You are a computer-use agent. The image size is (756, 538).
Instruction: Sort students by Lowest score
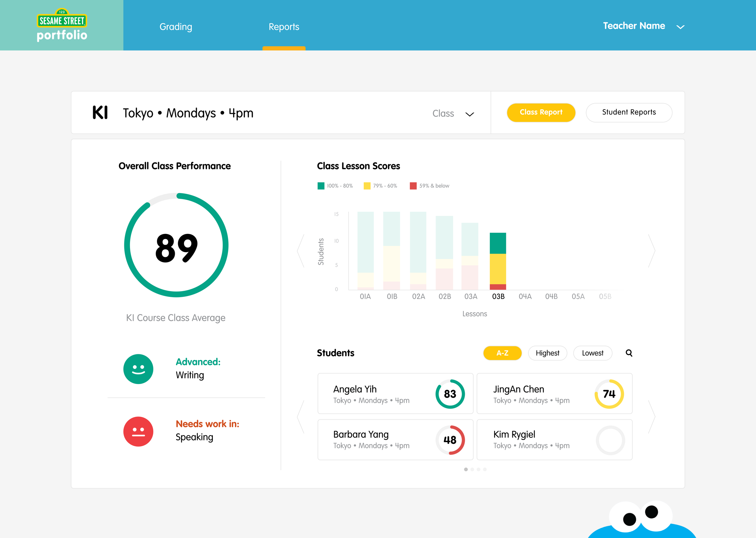[x=592, y=353]
